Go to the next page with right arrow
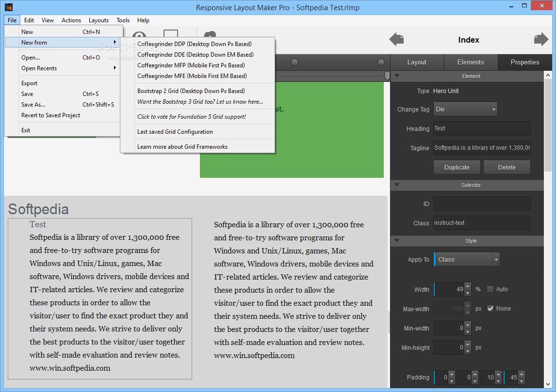556x392 pixels. pos(541,39)
